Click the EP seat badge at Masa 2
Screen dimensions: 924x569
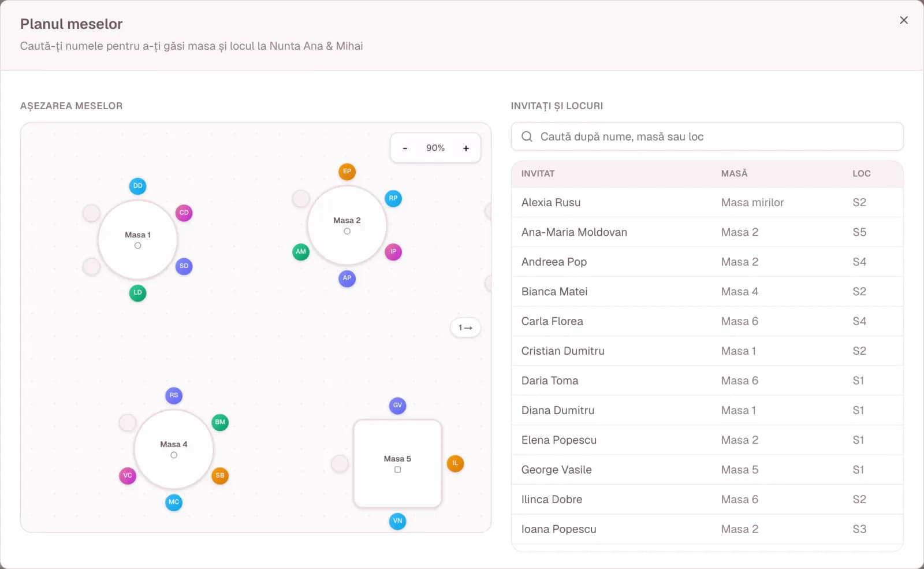tap(347, 172)
